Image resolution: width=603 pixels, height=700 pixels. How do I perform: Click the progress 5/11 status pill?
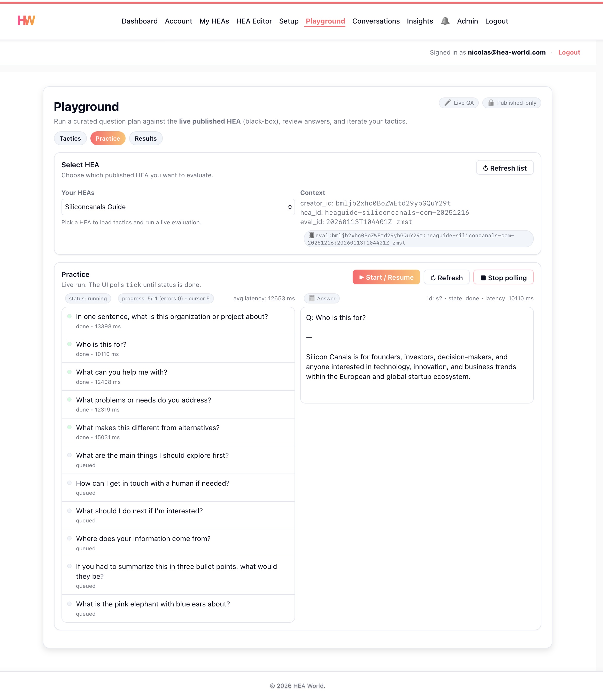click(165, 298)
